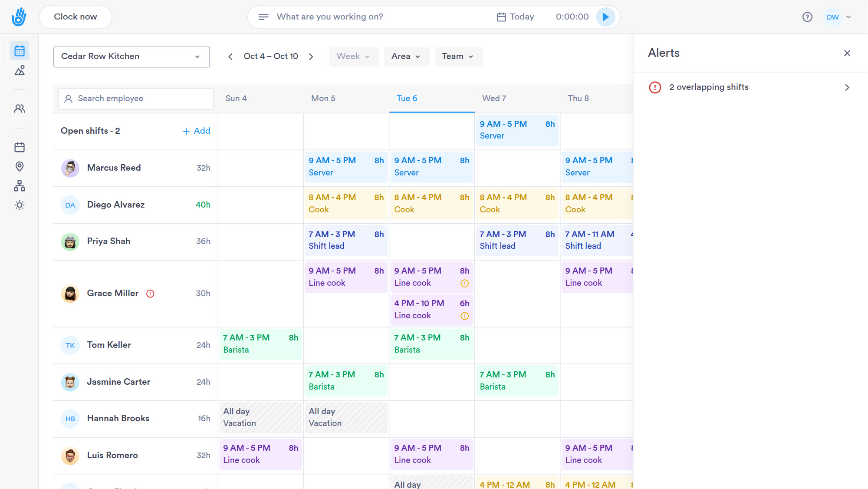Open Diego Alvarez's Tuesday Cook shift
The width and height of the screenshot is (868, 489).
[431, 204]
